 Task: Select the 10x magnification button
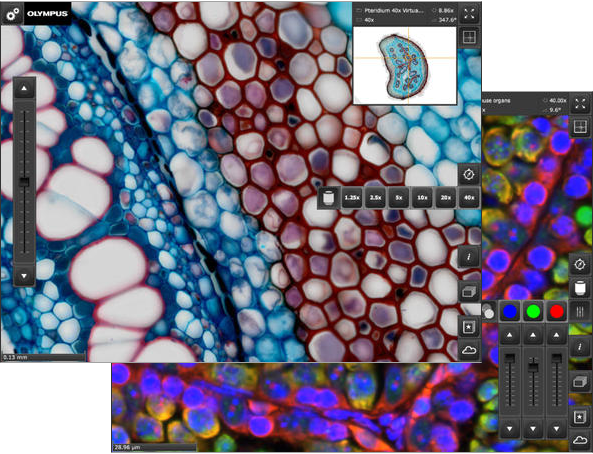pos(422,197)
